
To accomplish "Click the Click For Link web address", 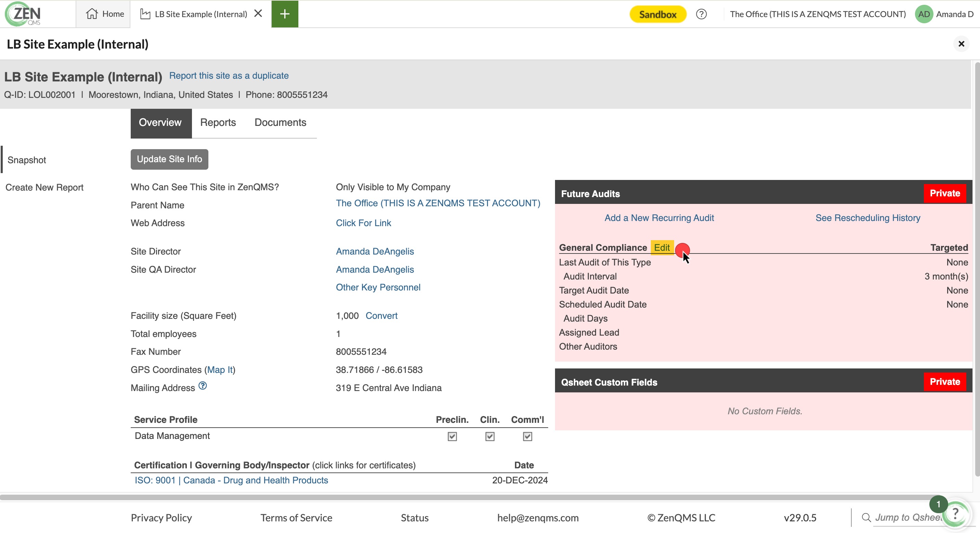I will pyautogui.click(x=363, y=223).
